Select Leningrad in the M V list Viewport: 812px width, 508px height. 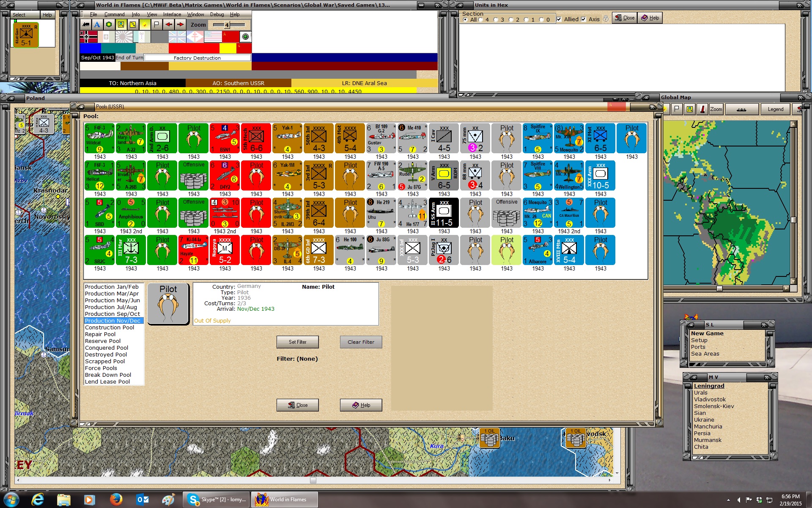coord(709,386)
